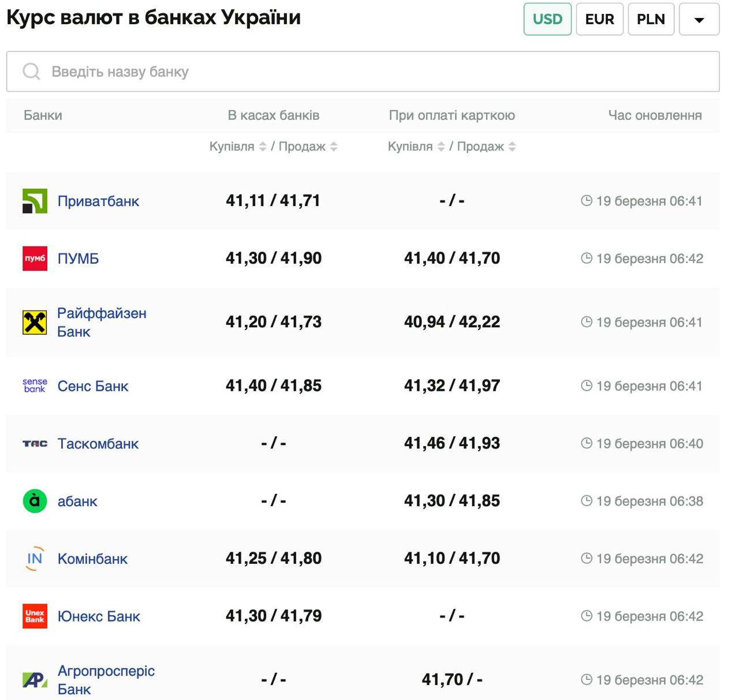The image size is (739, 700).
Task: Click the magnifier icon in the search box
Action: (31, 72)
